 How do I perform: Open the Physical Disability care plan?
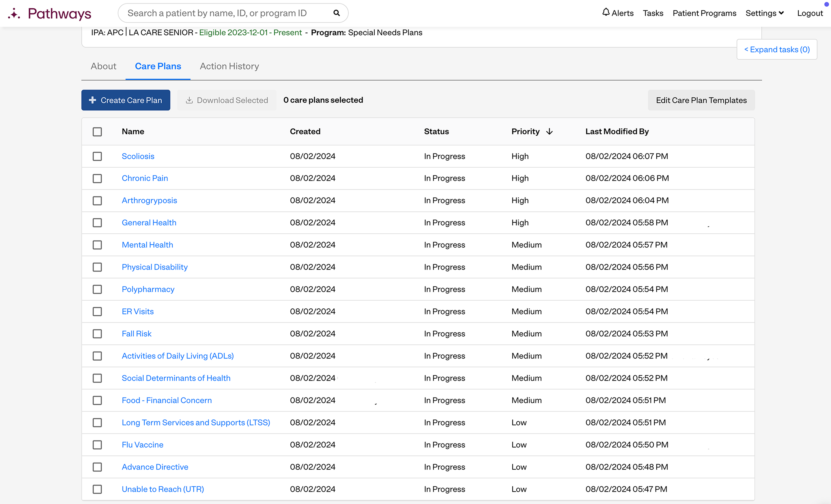click(155, 267)
